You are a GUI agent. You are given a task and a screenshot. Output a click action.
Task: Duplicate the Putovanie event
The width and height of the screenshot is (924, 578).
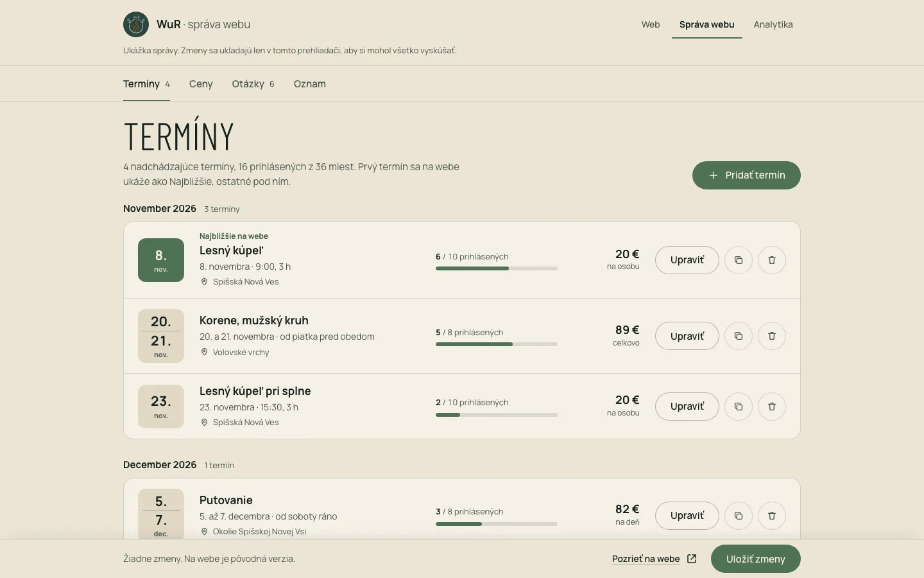click(739, 516)
